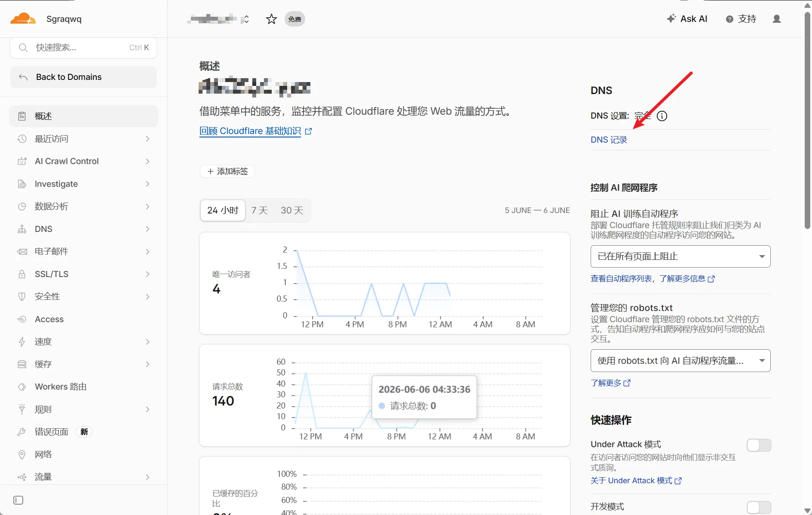This screenshot has height=515, width=812.
Task: Click the search magnifier icon
Action: coord(23,47)
